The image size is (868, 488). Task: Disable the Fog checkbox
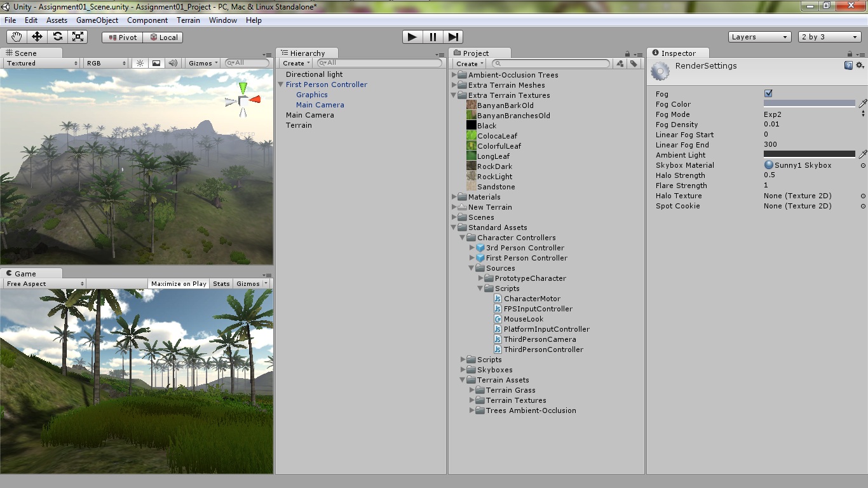point(768,93)
